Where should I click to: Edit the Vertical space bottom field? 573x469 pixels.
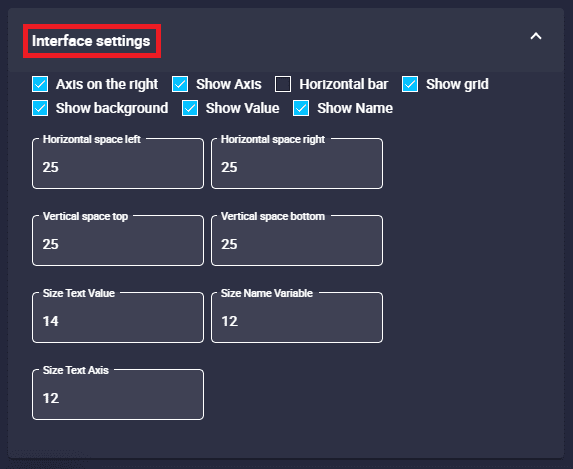point(297,241)
